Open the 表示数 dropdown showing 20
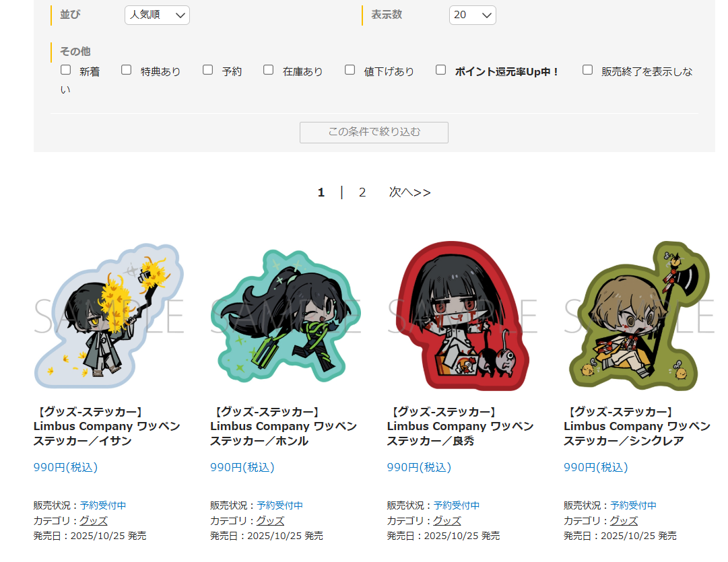The height and width of the screenshot is (562, 728). [x=472, y=15]
